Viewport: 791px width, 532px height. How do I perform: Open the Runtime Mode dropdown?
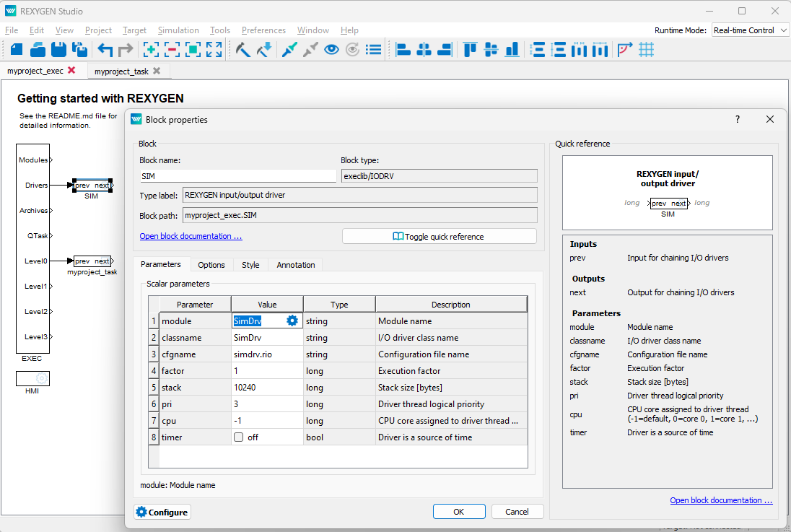coord(750,30)
